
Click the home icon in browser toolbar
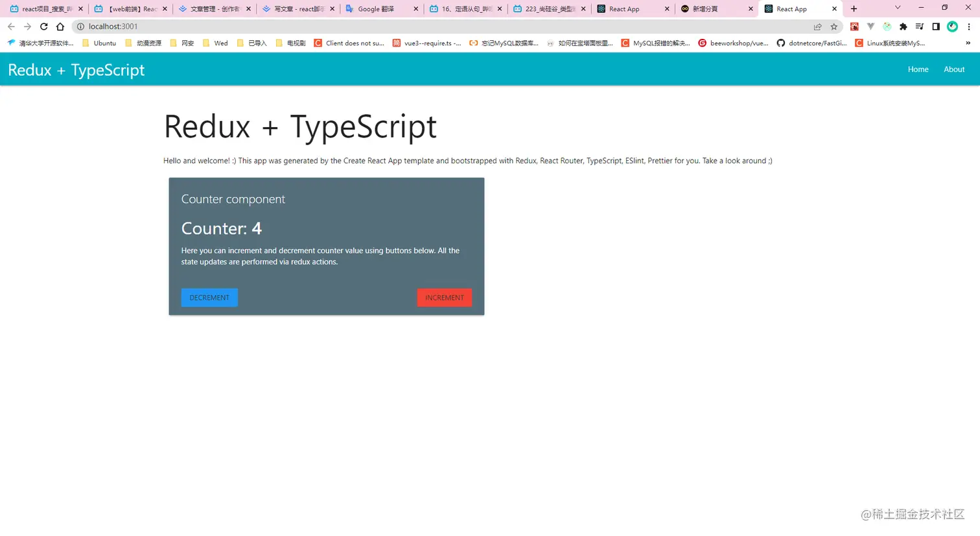tap(59, 27)
